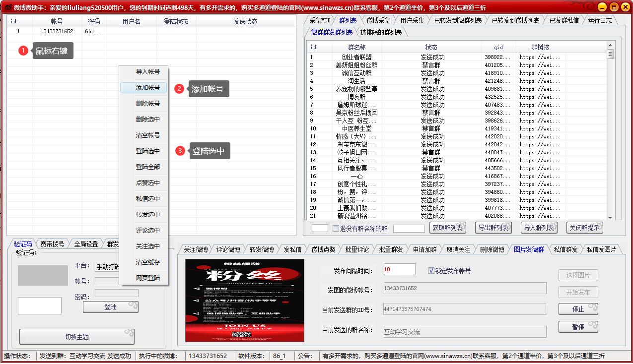Click the 获取群列表 button
This screenshot has height=364, width=633.
(x=447, y=228)
